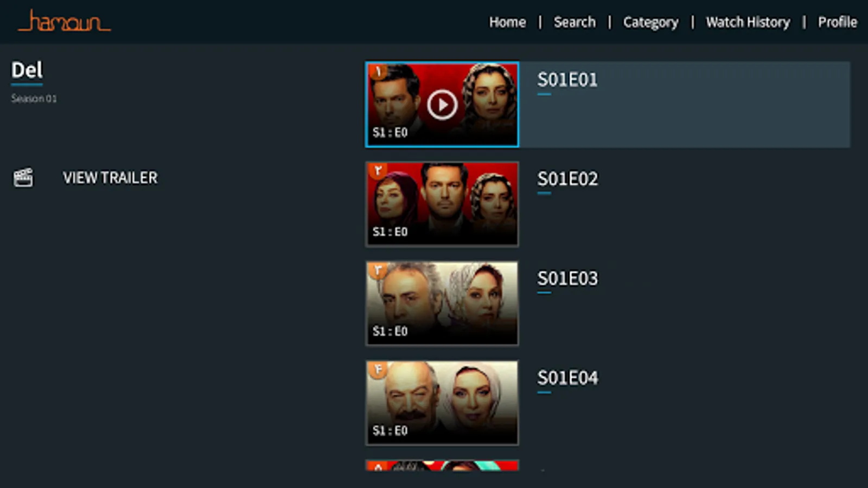Screen dimensions: 868x488
Task: Click the S01E04 episode title
Action: pos(567,378)
